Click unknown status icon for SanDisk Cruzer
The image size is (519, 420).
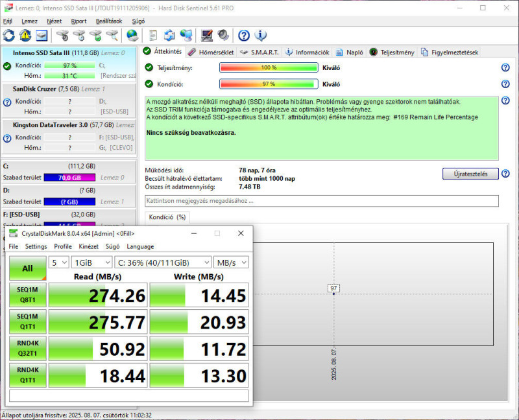coord(7,102)
